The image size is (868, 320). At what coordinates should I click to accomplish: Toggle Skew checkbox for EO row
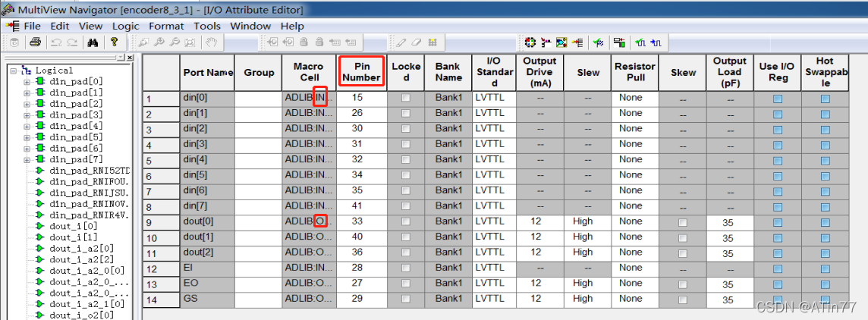point(683,284)
